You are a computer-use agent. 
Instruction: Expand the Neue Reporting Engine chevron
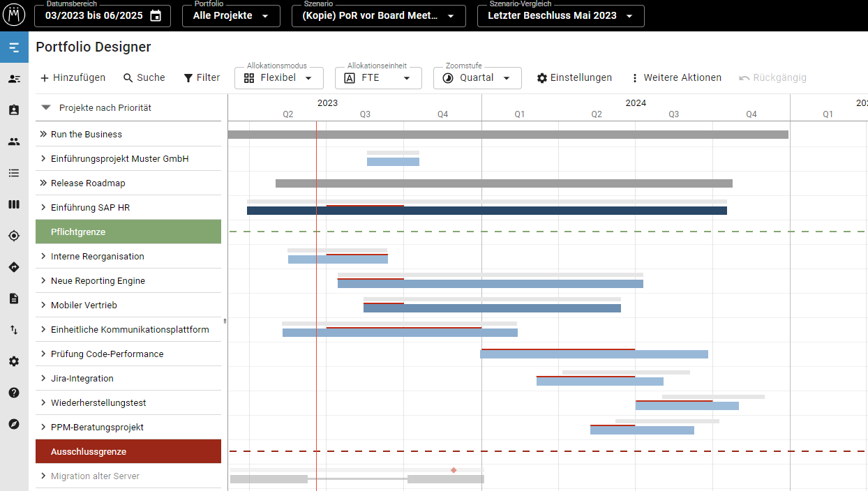coord(43,280)
